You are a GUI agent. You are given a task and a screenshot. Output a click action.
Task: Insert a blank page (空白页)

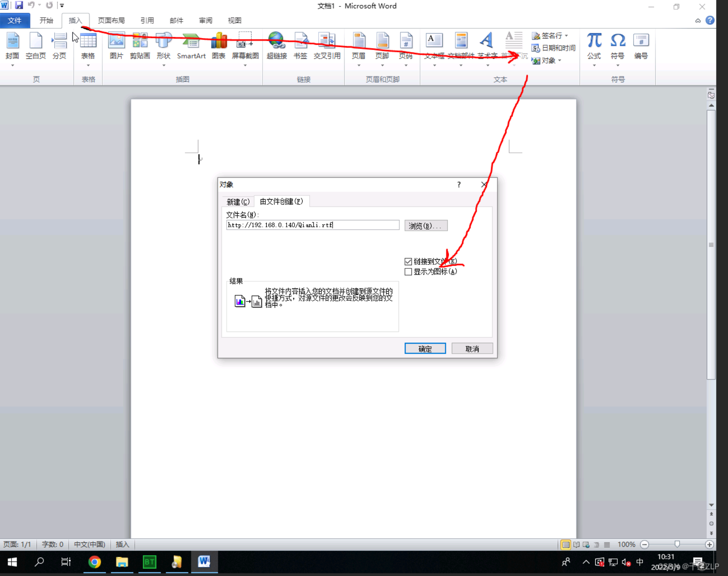(x=36, y=46)
